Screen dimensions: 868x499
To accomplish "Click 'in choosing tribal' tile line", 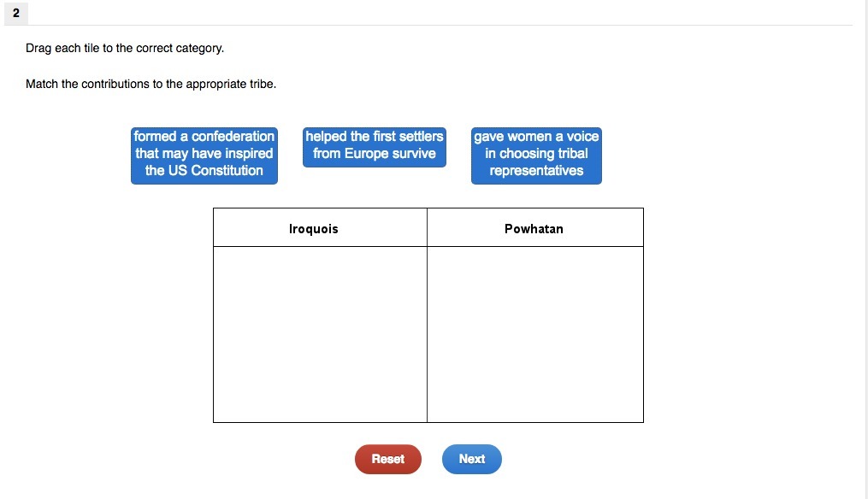I will click(x=536, y=154).
